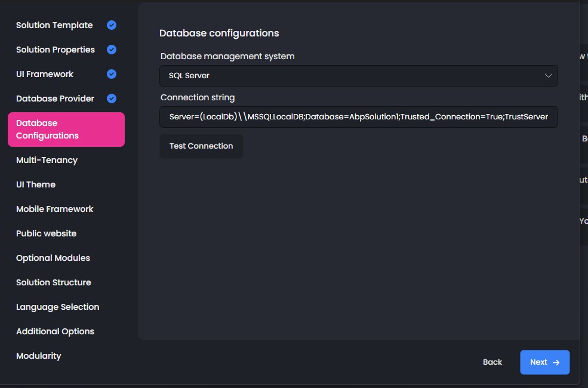
Task: Proceed with the Next button
Action: (544, 362)
